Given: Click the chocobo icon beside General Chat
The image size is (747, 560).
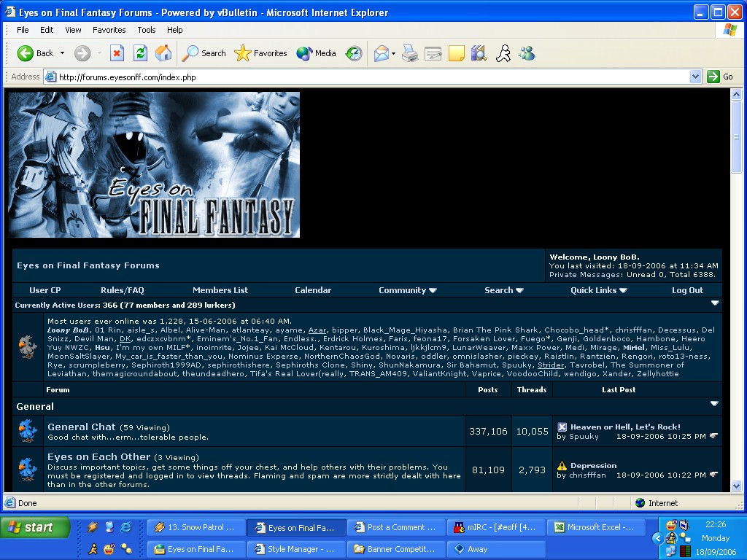Looking at the screenshot, I should click(28, 430).
